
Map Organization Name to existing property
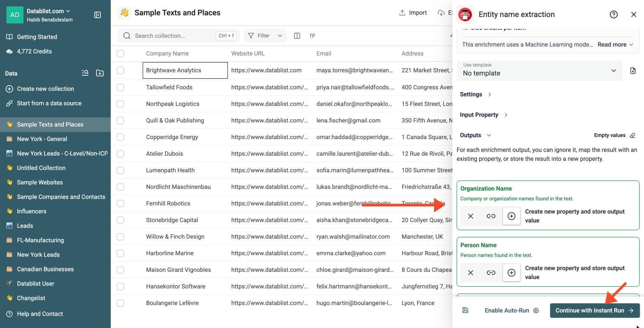[x=491, y=216]
